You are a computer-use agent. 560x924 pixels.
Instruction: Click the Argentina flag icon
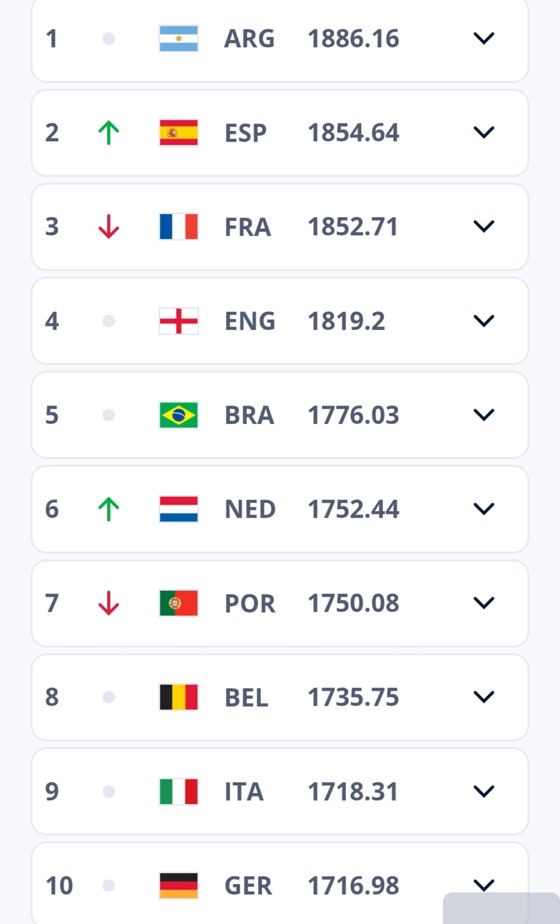(179, 38)
